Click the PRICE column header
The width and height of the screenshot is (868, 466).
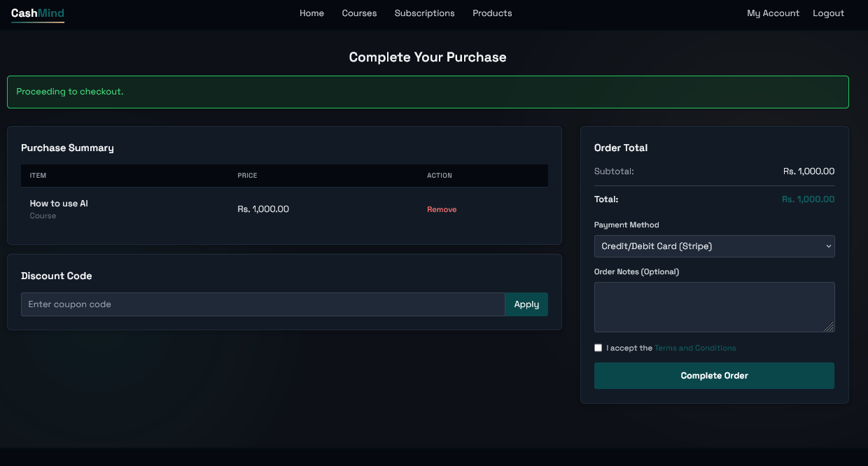click(247, 176)
